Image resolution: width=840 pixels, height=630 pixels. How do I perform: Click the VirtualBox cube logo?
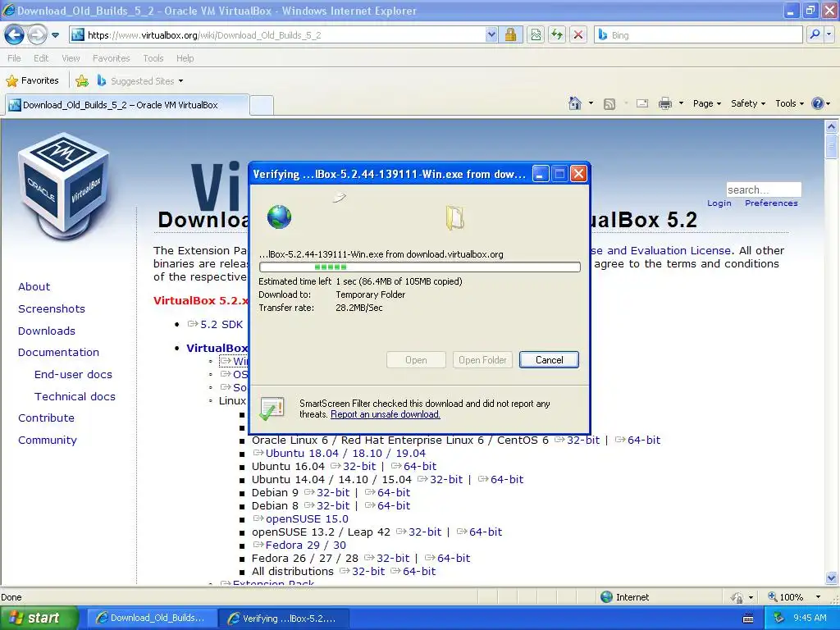(64, 185)
